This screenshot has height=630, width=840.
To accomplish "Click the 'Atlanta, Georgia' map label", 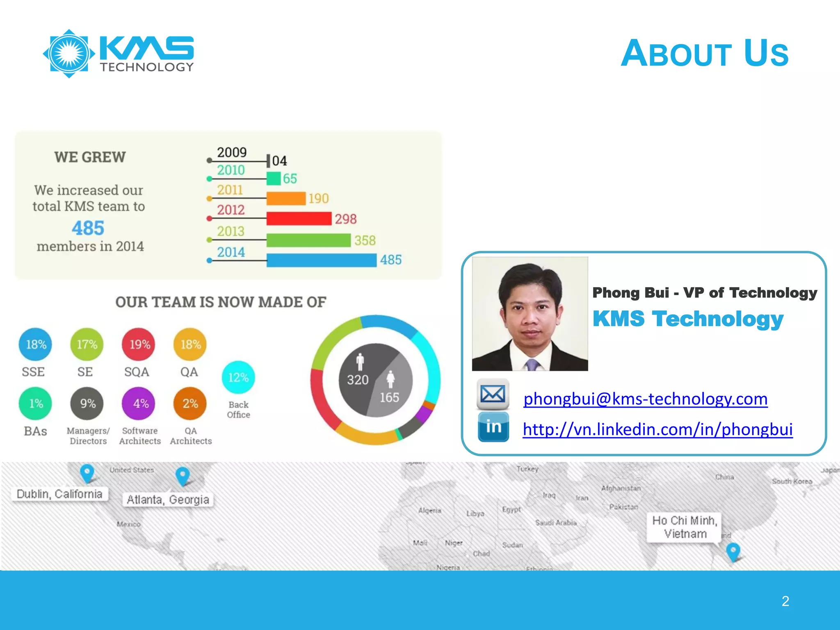I will (168, 500).
